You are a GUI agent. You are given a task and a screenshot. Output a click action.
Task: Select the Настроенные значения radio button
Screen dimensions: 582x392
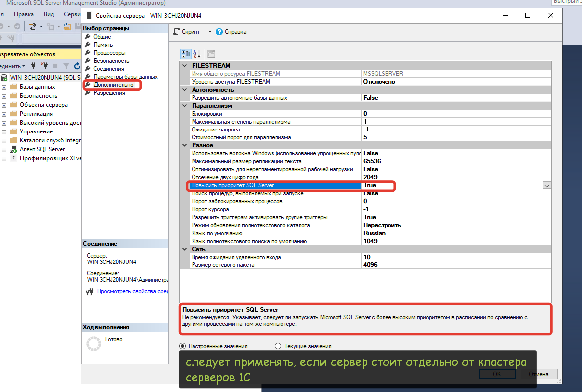183,346
